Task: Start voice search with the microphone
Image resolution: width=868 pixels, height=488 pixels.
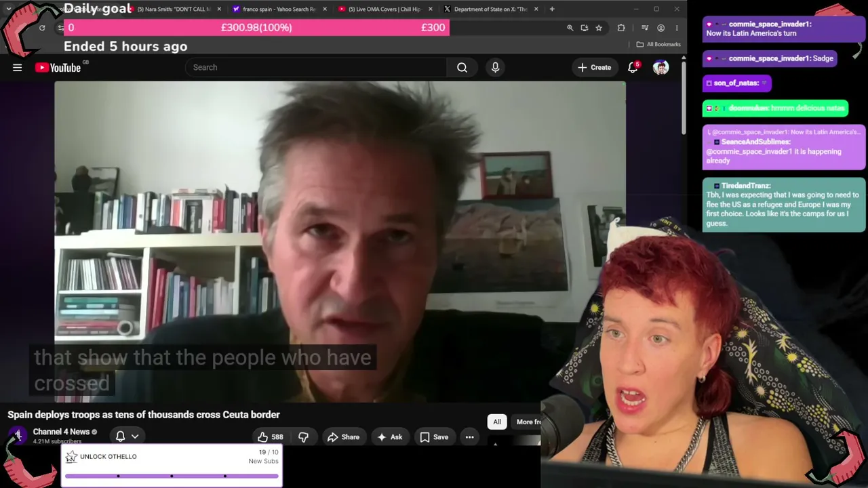Action: coord(495,67)
